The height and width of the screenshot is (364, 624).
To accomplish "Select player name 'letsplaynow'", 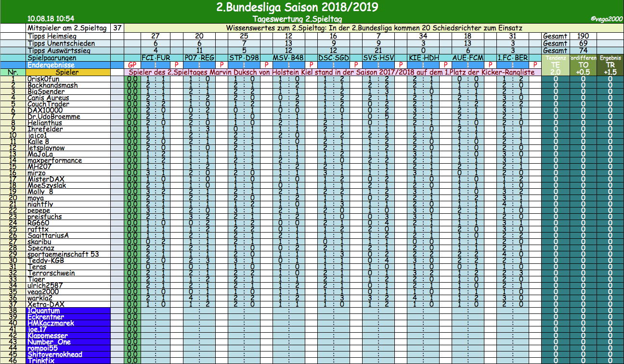I will (46, 148).
